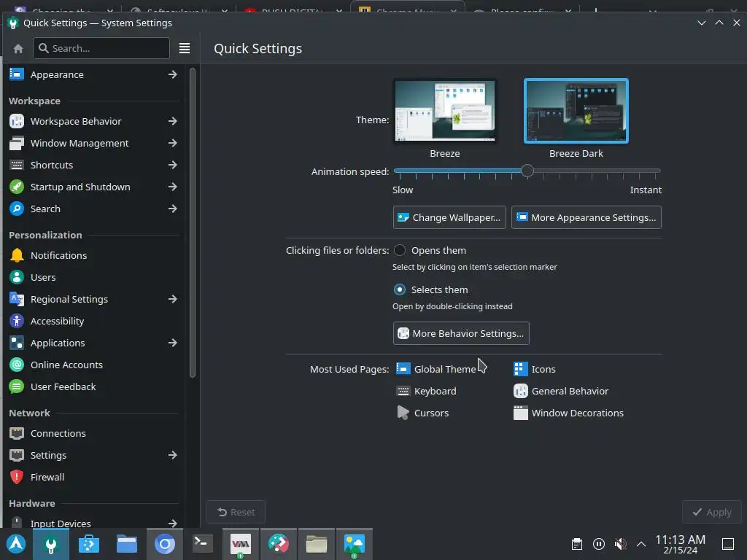
Task: Open the Shortcuts category
Action: pos(93,166)
